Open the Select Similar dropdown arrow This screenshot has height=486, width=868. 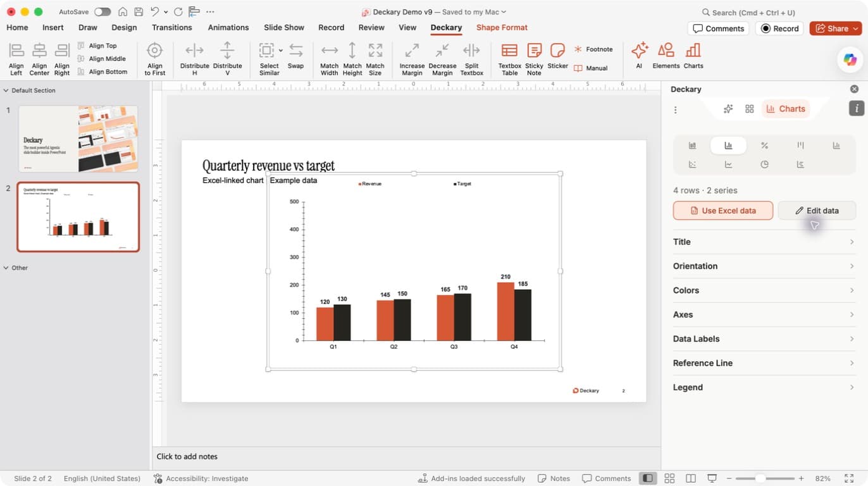point(280,50)
